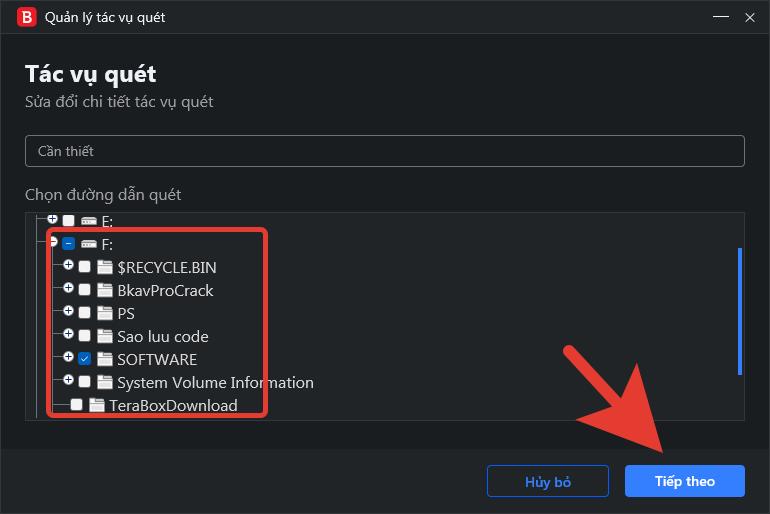
Task: Click the TeraBoxDownload folder icon
Action: pos(97,405)
